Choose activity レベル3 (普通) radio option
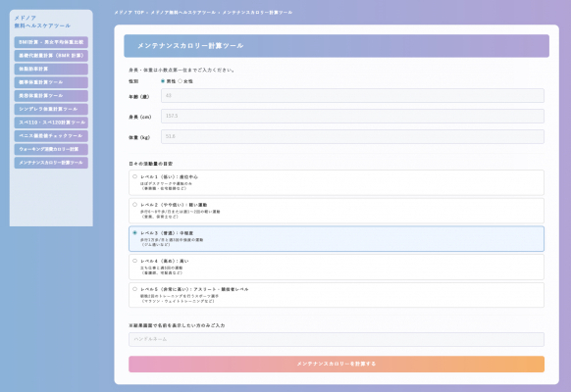Screen dimensions: 571x392 (x=134, y=232)
